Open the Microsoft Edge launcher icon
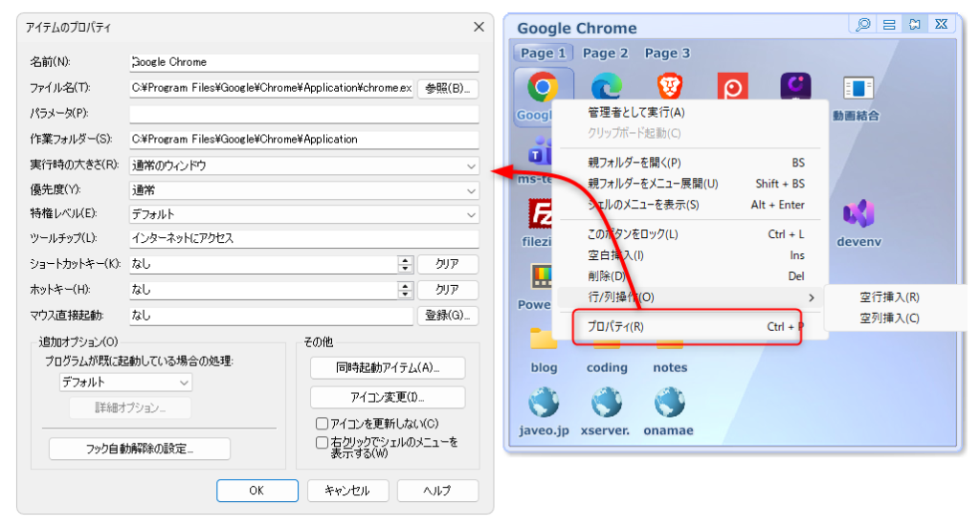The width and height of the screenshot is (980, 527). click(607, 86)
